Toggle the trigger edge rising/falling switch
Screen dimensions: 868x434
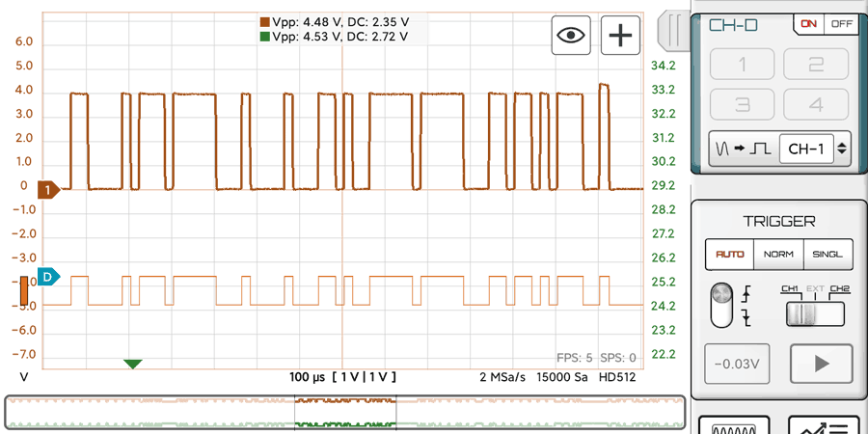(721, 306)
